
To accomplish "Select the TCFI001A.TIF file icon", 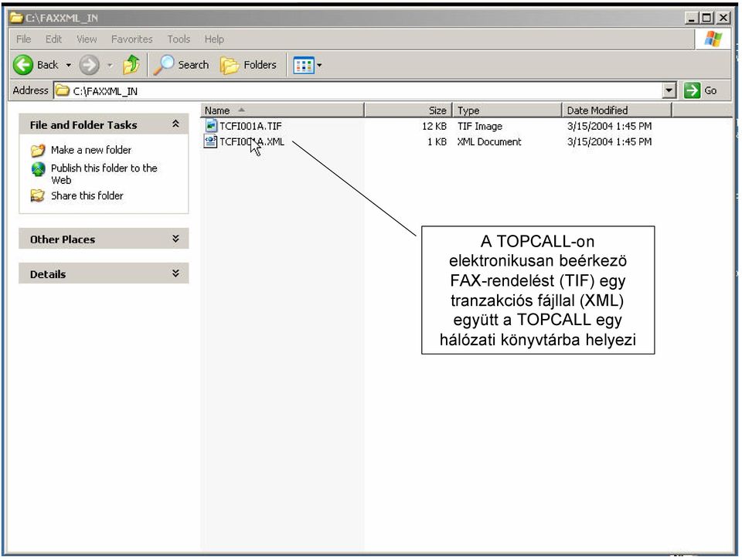I will click(210, 126).
